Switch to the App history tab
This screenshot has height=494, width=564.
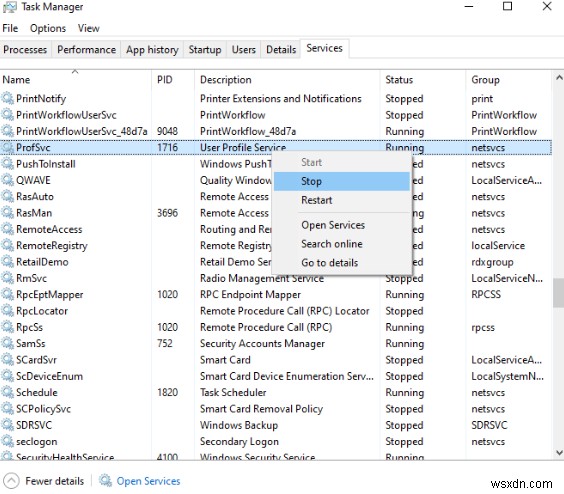tap(152, 50)
